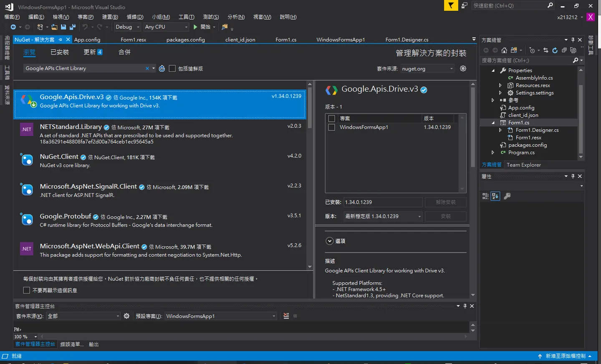Expand the Options section chevron

[330, 241]
